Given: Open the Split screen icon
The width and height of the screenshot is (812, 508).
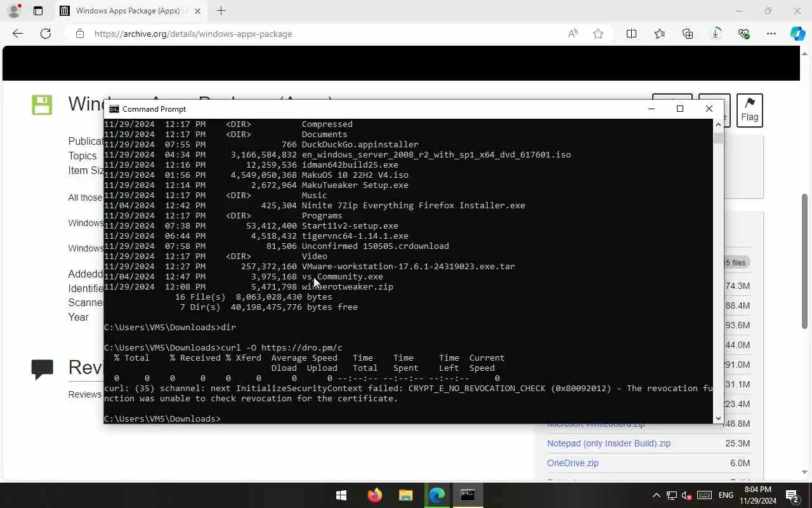Looking at the screenshot, I should pyautogui.click(x=631, y=34).
